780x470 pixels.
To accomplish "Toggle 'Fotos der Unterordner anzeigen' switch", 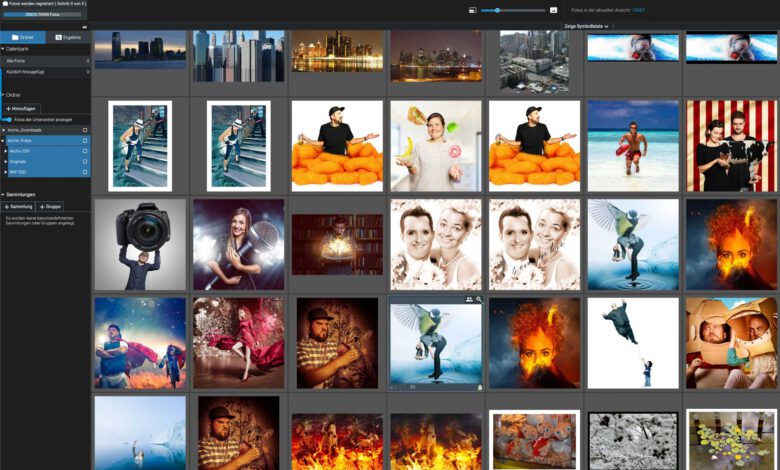I will pos(8,119).
